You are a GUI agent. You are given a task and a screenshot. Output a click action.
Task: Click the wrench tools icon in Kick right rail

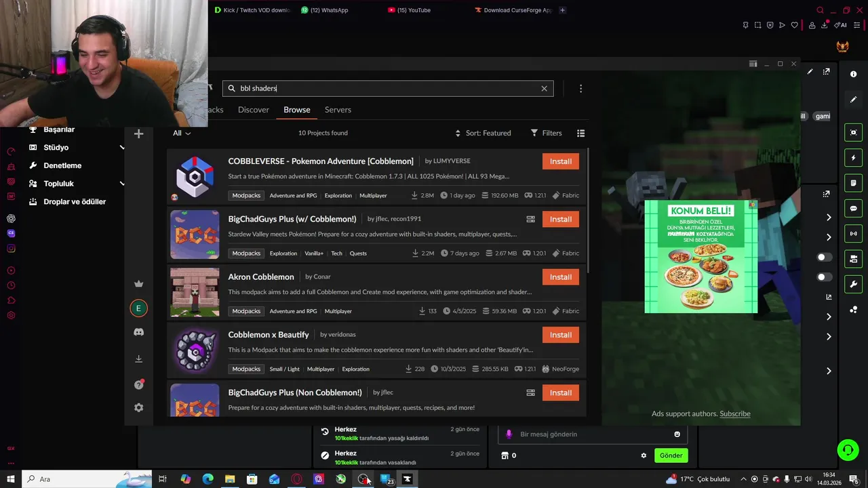tap(854, 284)
